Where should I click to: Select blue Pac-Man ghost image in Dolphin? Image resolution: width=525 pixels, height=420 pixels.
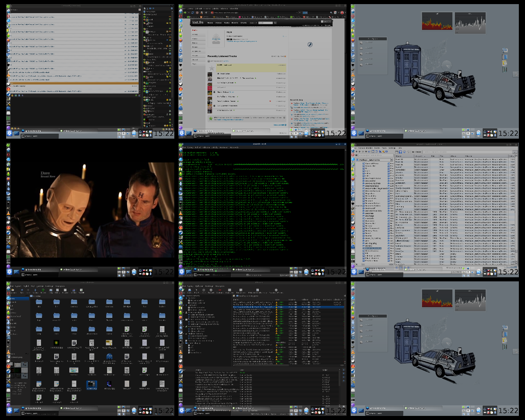click(109, 357)
